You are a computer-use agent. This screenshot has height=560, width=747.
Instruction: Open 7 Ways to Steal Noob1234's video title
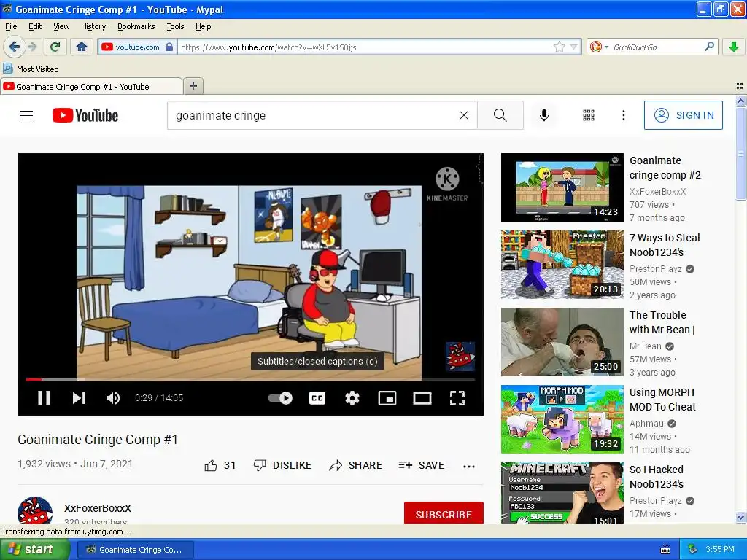[665, 245]
